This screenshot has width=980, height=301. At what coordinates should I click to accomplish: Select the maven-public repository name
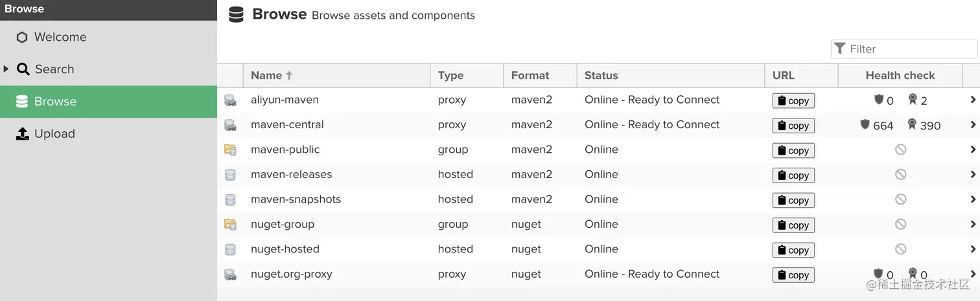coord(285,150)
